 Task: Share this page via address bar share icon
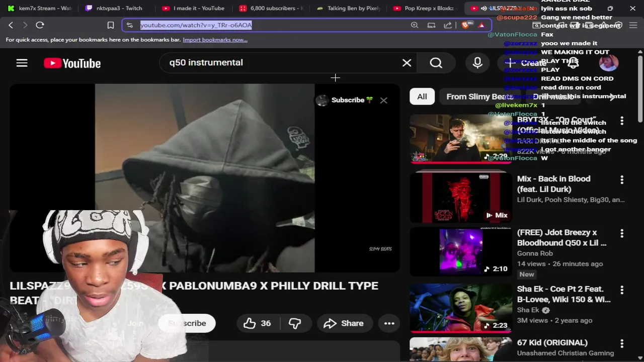click(448, 25)
